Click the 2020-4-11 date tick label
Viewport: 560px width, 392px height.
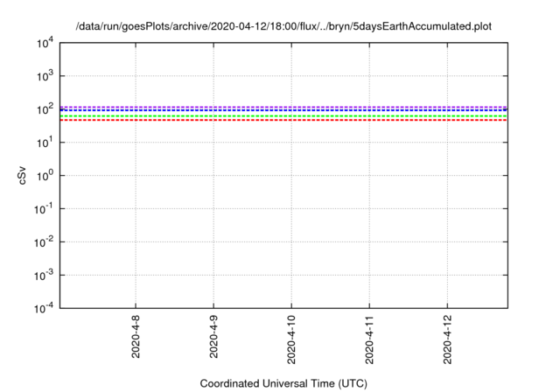tap(369, 339)
